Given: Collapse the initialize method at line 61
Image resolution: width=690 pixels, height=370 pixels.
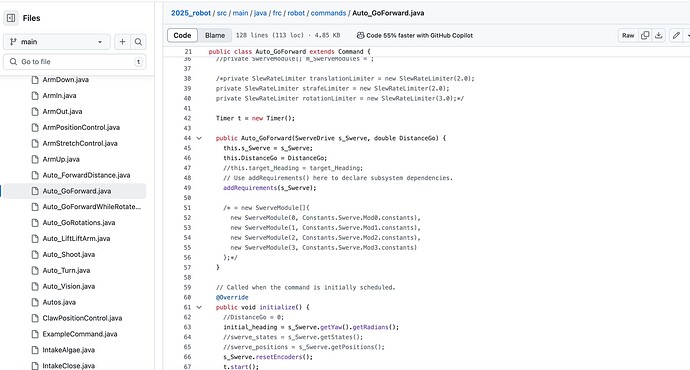Looking at the screenshot, I should (199, 307).
